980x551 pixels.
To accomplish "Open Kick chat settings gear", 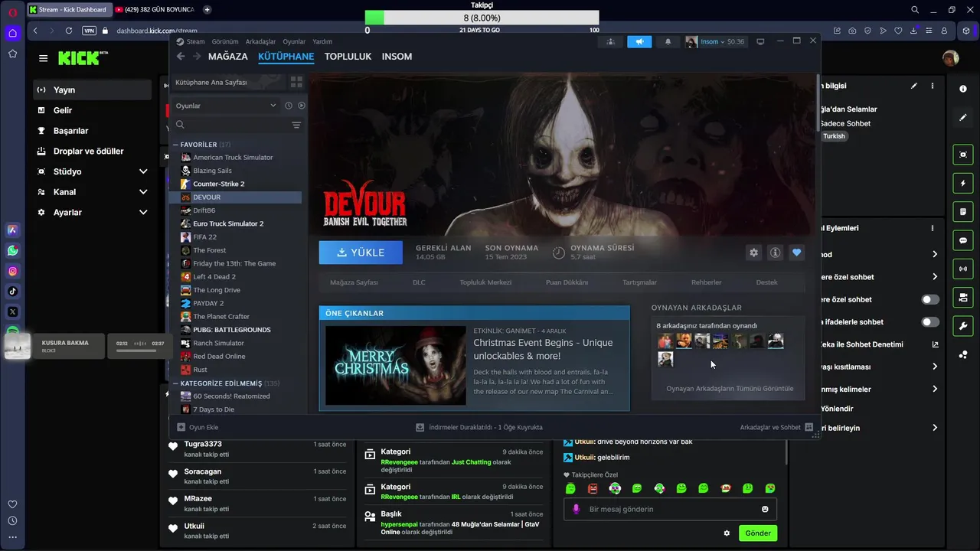I will 727,533.
